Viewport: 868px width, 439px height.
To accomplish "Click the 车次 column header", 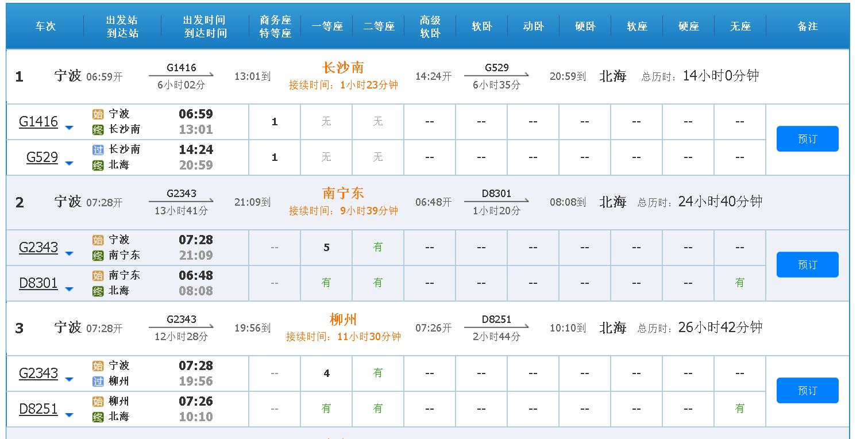I will tap(45, 26).
